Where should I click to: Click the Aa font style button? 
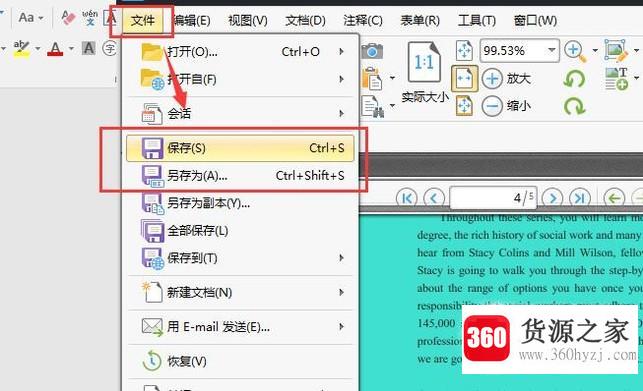pos(31,18)
